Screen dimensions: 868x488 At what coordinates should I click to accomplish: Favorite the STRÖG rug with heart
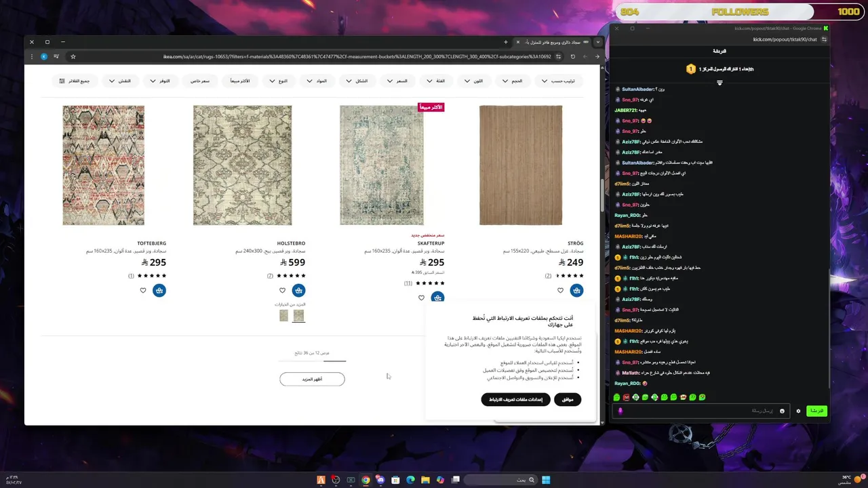pyautogui.click(x=561, y=291)
